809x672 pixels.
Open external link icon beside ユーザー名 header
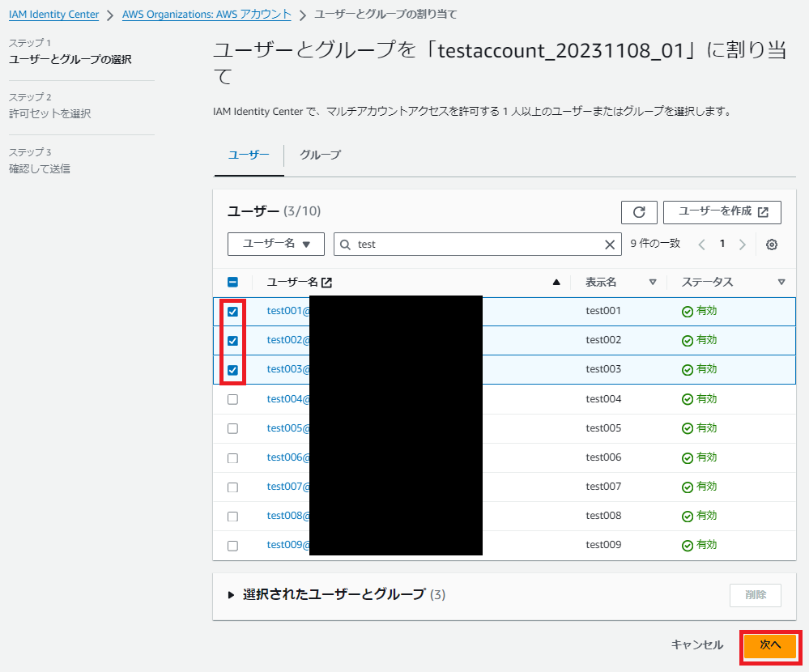(326, 282)
